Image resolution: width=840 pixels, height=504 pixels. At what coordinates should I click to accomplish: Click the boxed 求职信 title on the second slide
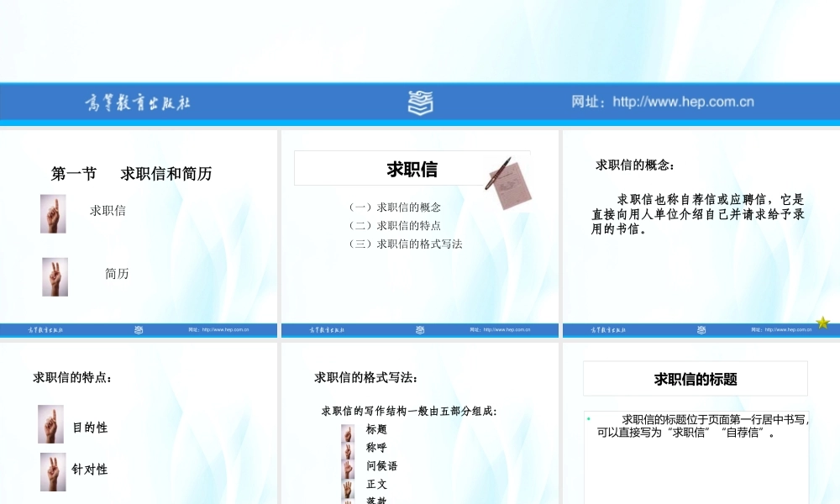412,167
